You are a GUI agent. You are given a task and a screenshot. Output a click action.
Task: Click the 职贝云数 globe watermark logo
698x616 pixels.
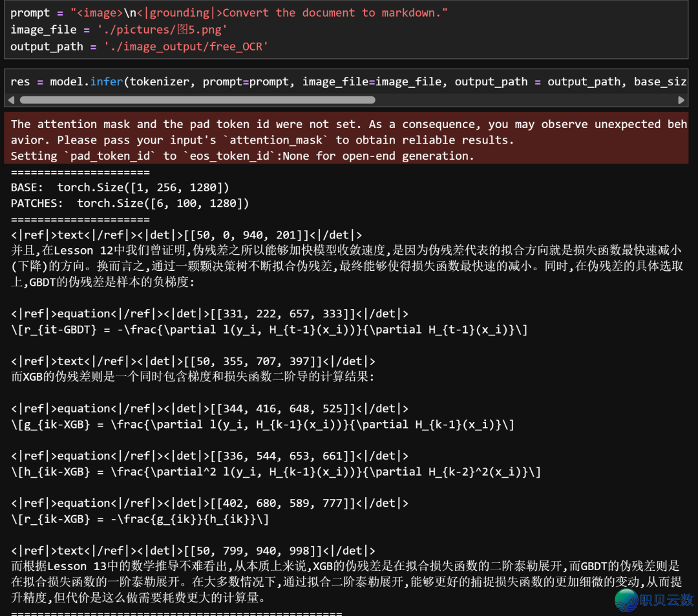tap(626, 601)
